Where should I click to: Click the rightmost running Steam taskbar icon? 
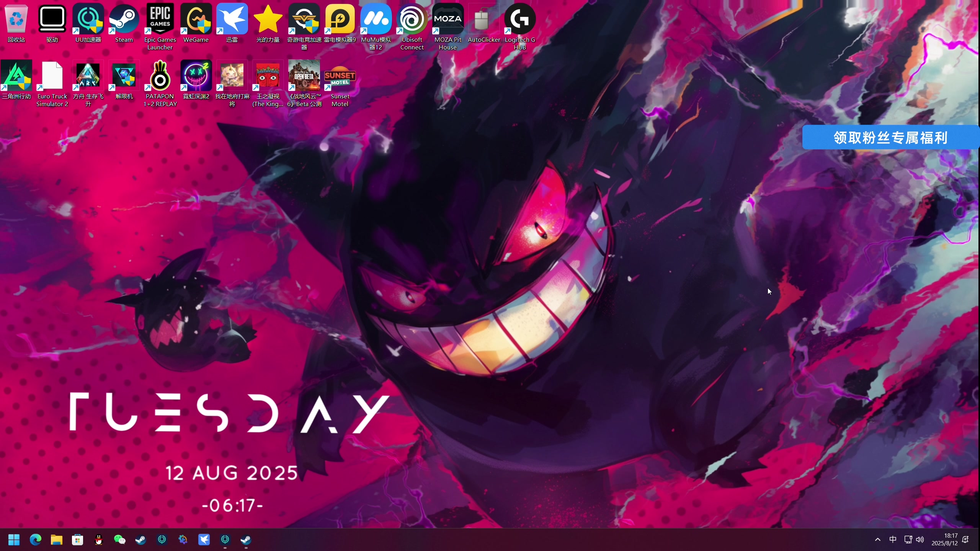[x=246, y=540]
